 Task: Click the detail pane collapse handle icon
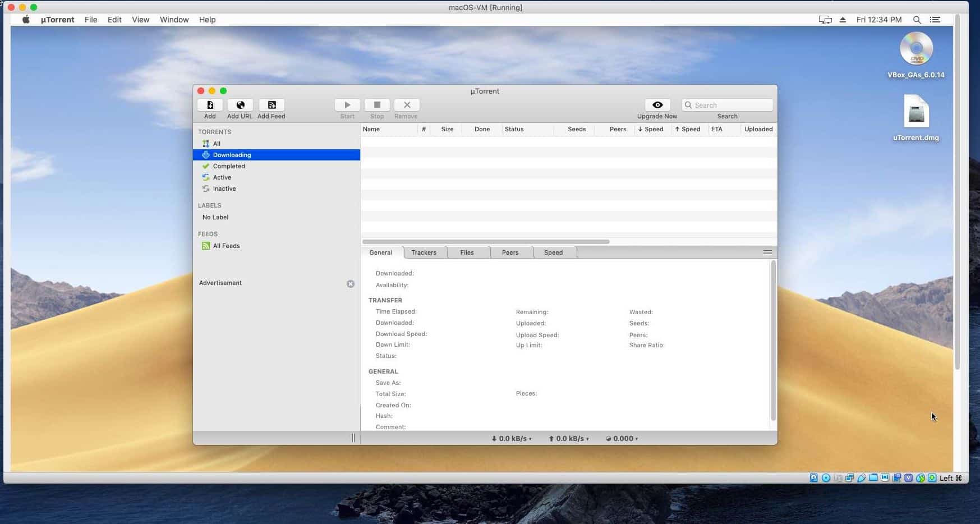(767, 252)
